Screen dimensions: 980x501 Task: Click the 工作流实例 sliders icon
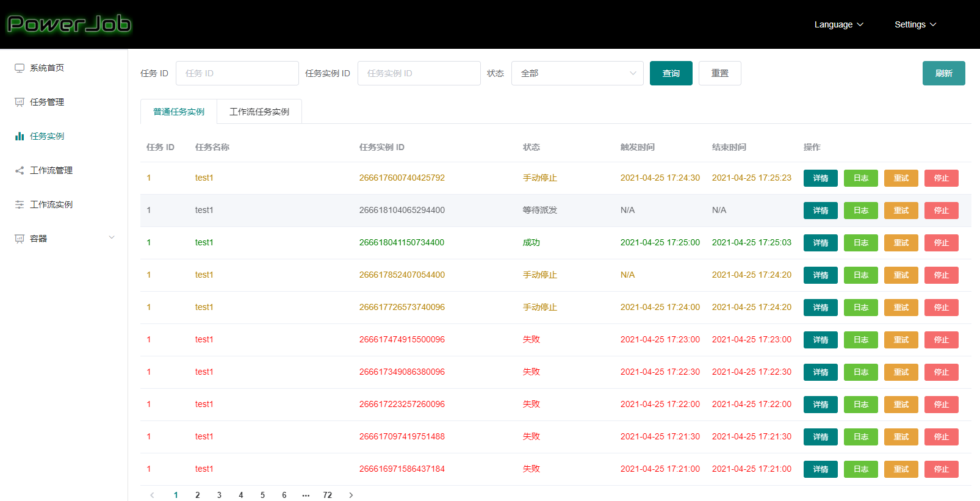point(20,204)
